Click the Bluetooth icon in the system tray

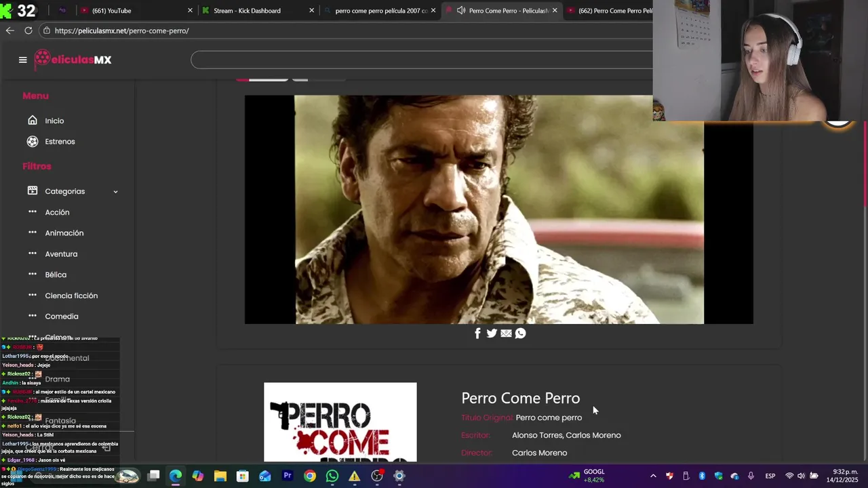pyautogui.click(x=702, y=476)
